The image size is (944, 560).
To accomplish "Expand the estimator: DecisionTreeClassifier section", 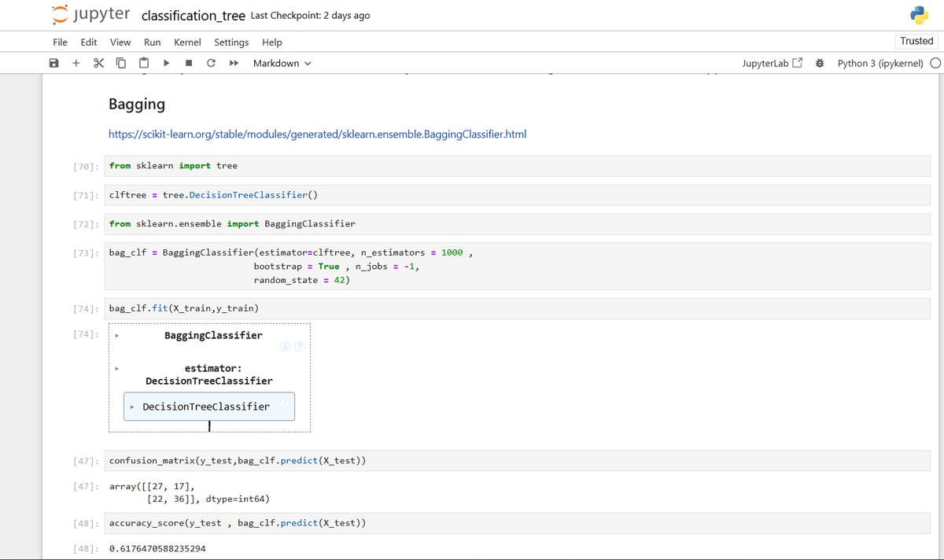I will [x=117, y=367].
